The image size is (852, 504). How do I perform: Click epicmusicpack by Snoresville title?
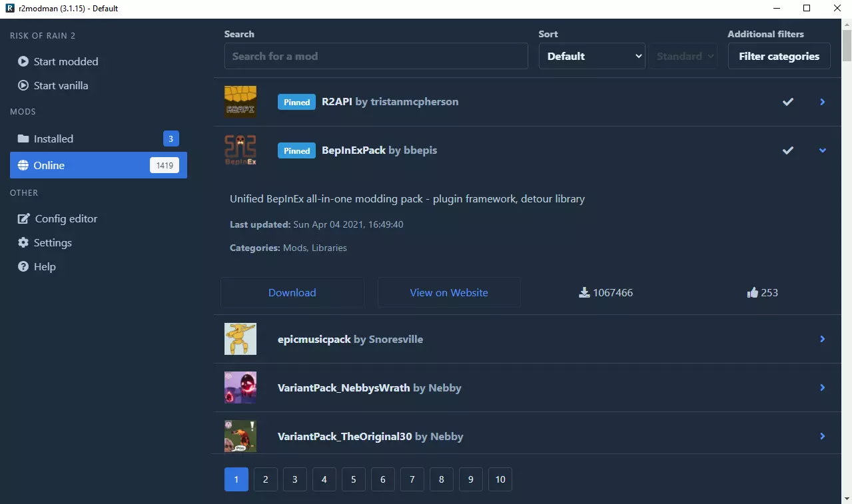click(x=350, y=339)
